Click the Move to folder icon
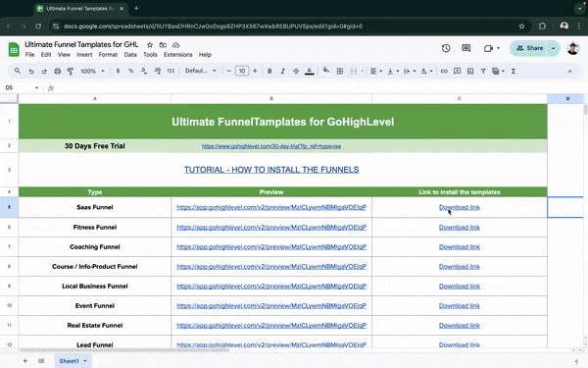 pos(163,45)
